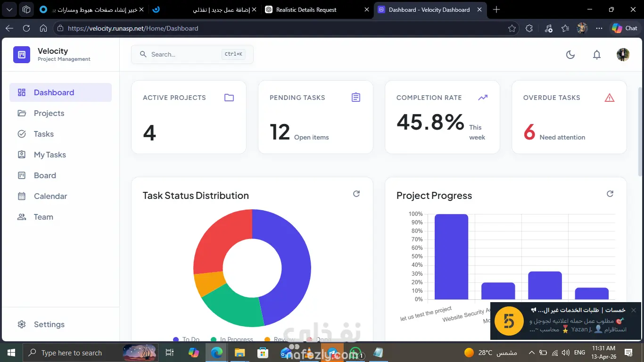Viewport: 644px width, 362px height.
Task: Click the Overdue Tasks warning icon
Action: pyautogui.click(x=610, y=98)
